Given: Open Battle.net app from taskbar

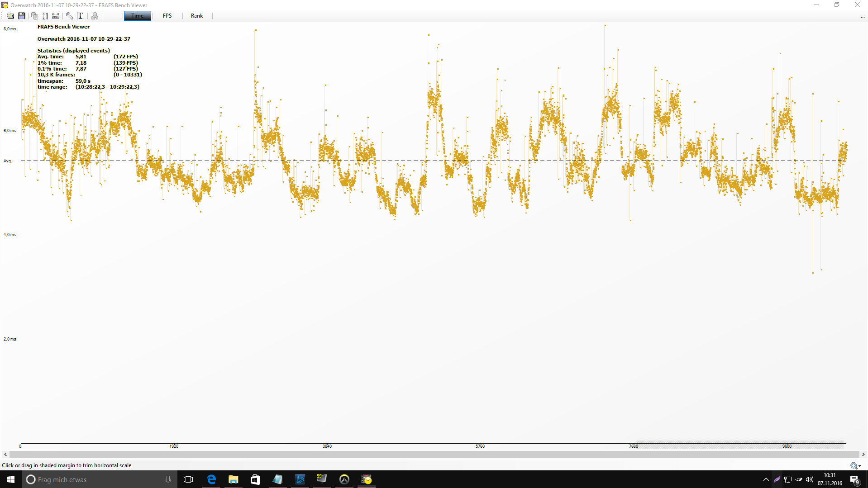Looking at the screenshot, I should 300,479.
